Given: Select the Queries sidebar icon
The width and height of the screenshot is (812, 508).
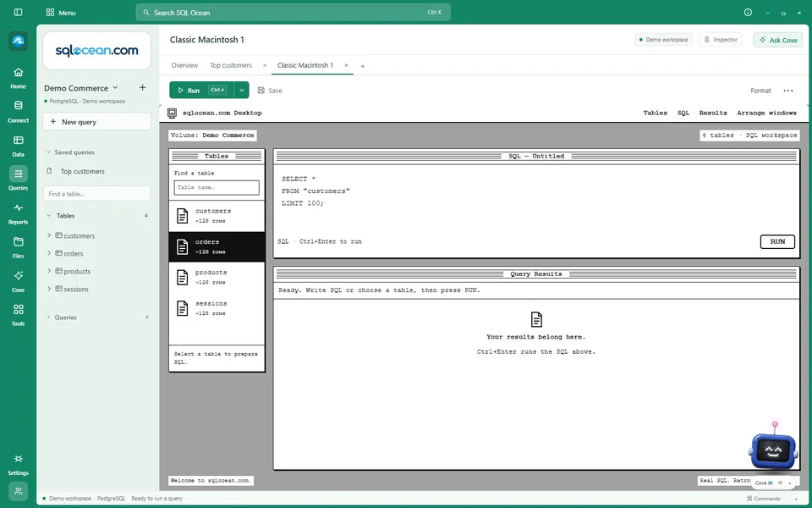Looking at the screenshot, I should pos(18,179).
